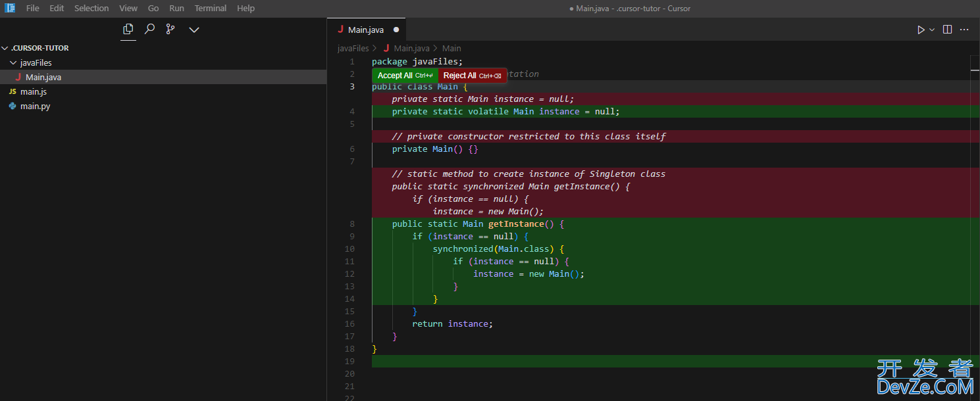
Task: Run the Java file with play icon
Action: (921, 30)
